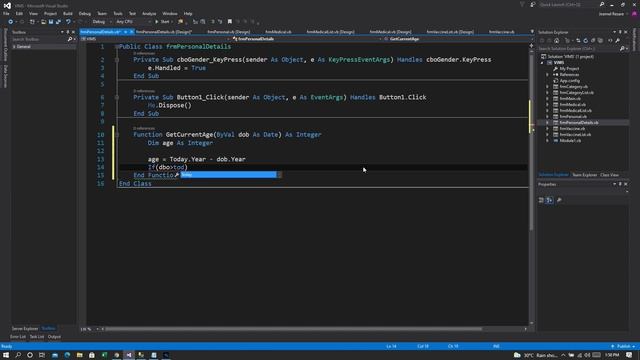640x360 pixels.
Task: Click the Edge browser taskbar icon
Action: [x=67, y=355]
